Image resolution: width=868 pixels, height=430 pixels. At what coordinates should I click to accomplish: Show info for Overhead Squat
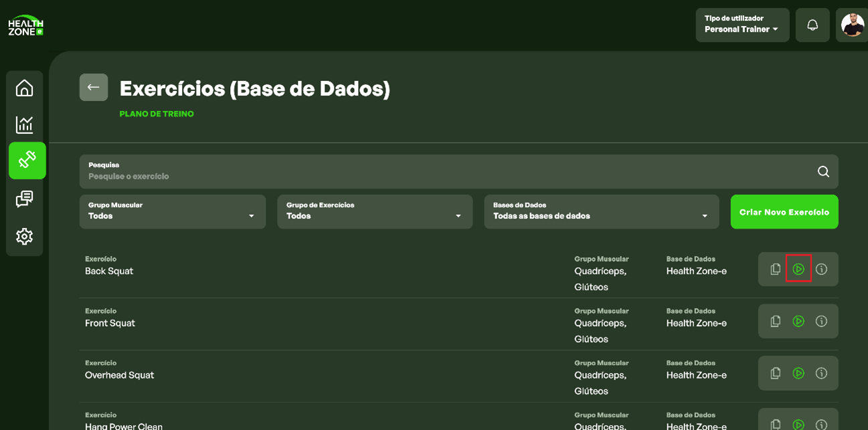[822, 373]
